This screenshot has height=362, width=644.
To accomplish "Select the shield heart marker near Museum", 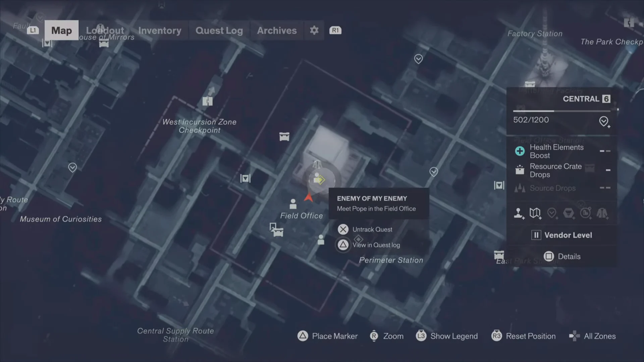I will click(x=72, y=167).
